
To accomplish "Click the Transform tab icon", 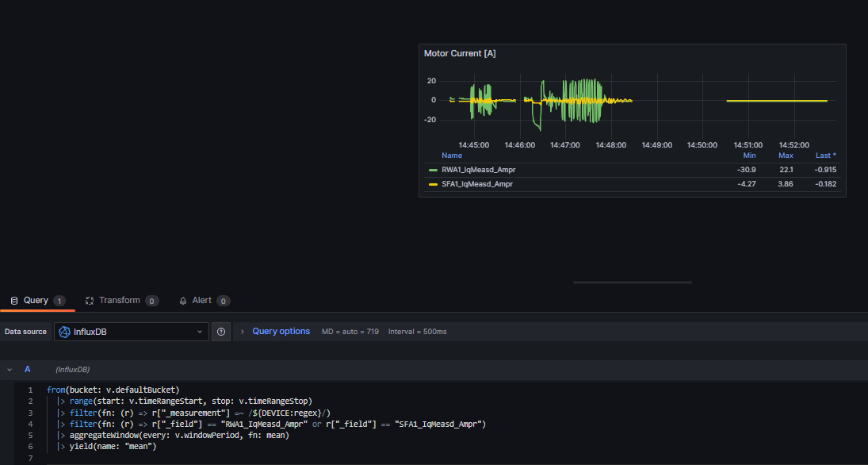I will (x=90, y=301).
